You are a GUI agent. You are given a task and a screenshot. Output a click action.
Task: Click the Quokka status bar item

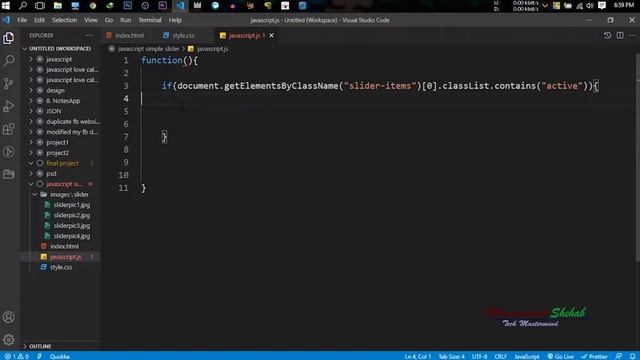pyautogui.click(x=60, y=356)
